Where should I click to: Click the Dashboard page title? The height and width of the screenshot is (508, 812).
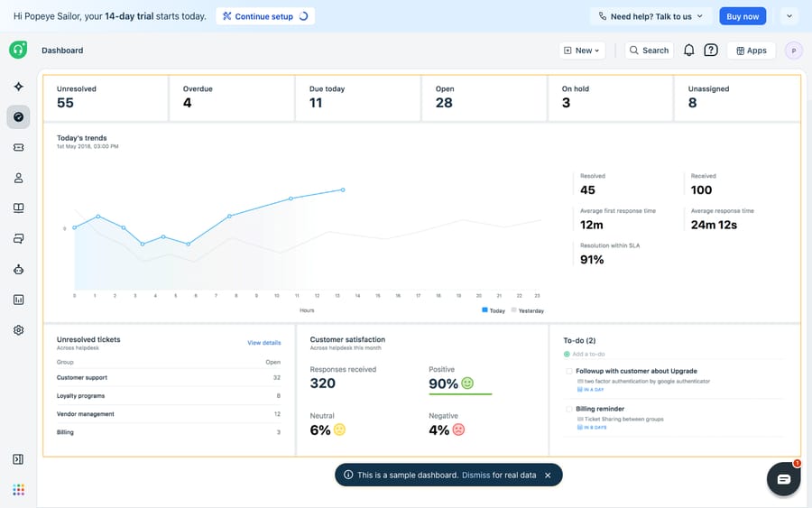[62, 51]
